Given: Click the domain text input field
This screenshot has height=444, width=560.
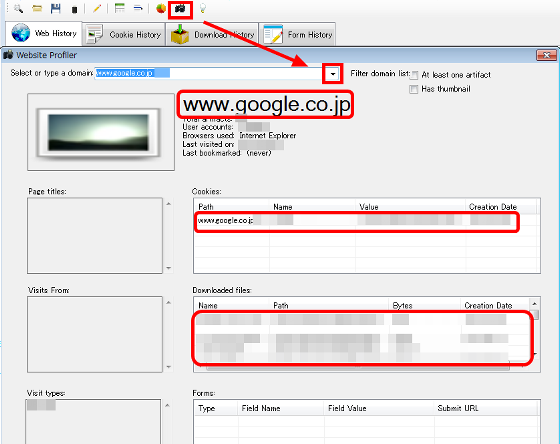Looking at the screenshot, I should point(209,73).
